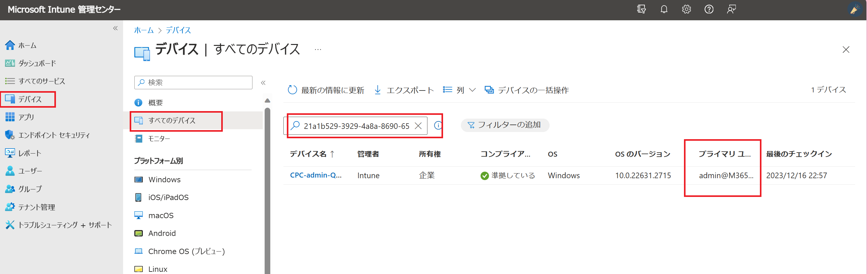Viewport: 868px width, 274px height.
Task: Open the help question mark icon
Action: 709,9
